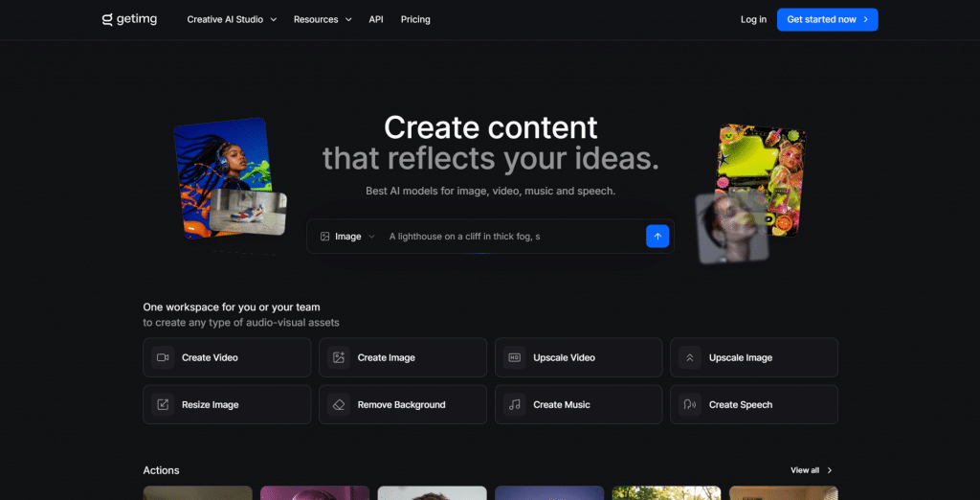980x500 pixels.
Task: Click the Upscale Image chevrons icon
Action: coord(690,357)
